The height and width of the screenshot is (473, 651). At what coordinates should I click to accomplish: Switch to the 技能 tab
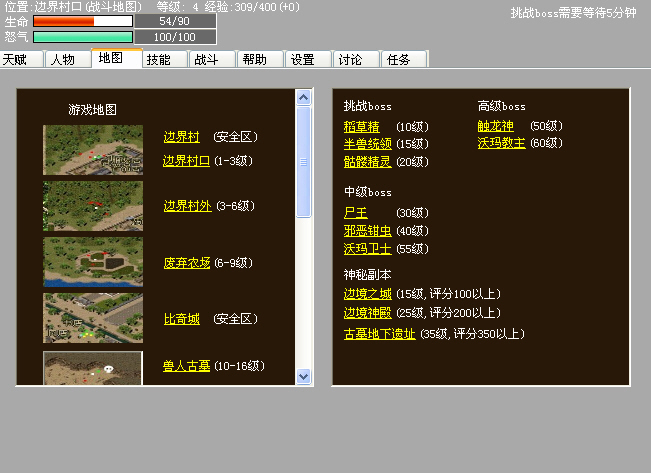pos(158,59)
